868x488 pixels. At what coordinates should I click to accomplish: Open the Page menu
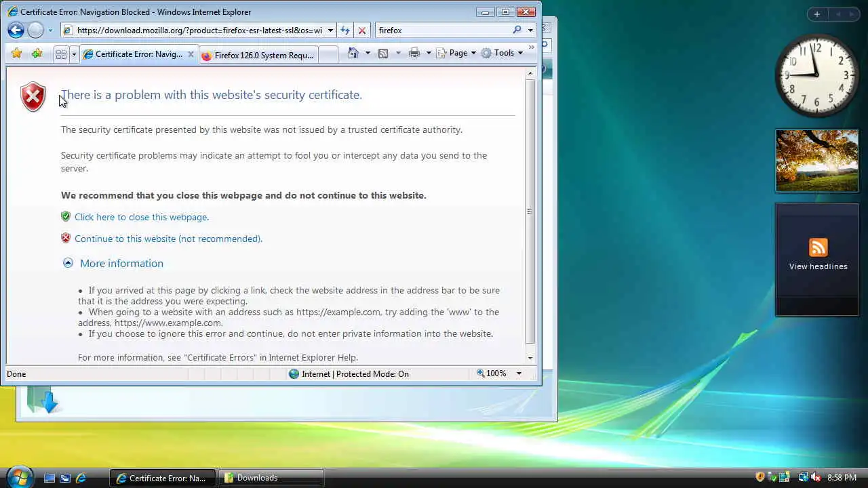coord(456,53)
